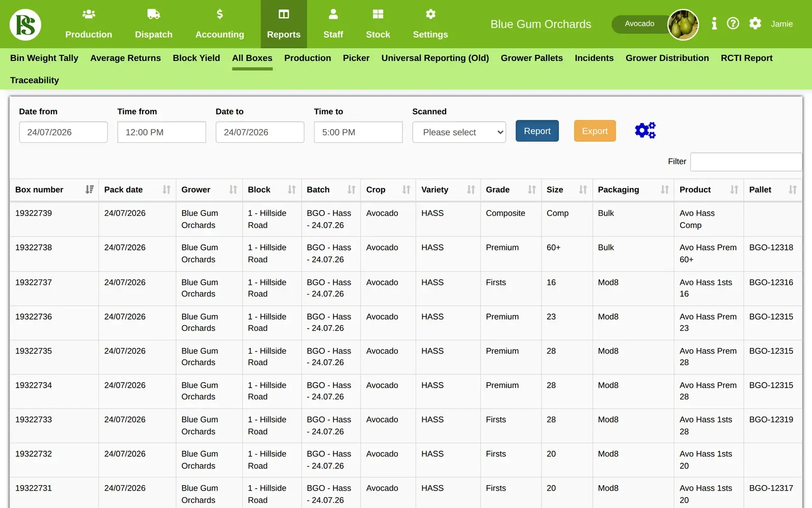Click the avocado crop thumbnail image
Image resolution: width=812 pixels, height=508 pixels.
pyautogui.click(x=683, y=24)
